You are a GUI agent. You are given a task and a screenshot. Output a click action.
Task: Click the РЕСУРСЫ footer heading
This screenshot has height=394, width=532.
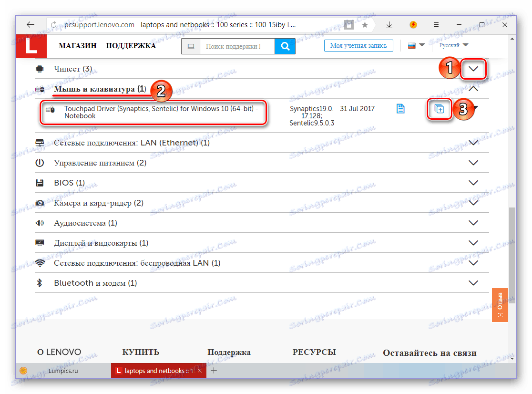click(314, 352)
